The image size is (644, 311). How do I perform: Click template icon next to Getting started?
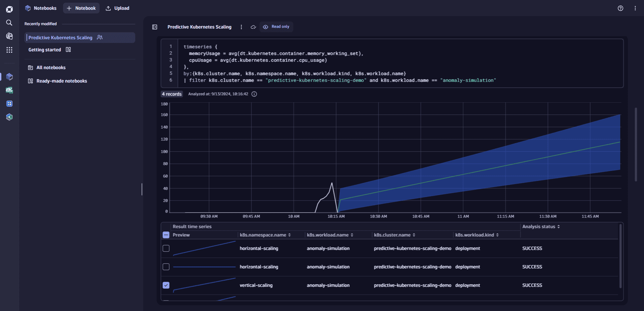68,50
